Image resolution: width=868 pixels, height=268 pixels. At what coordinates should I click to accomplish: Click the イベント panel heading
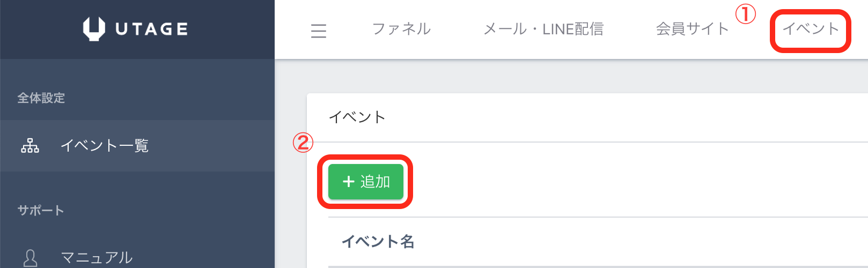click(357, 117)
